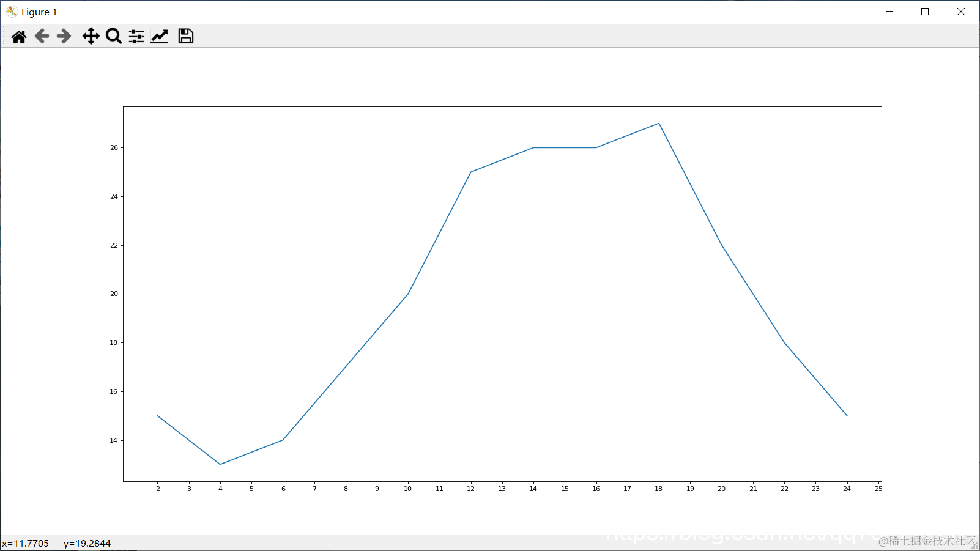This screenshot has height=551, width=980.
Task: Minimize the Figure 1 window
Action: (x=889, y=12)
